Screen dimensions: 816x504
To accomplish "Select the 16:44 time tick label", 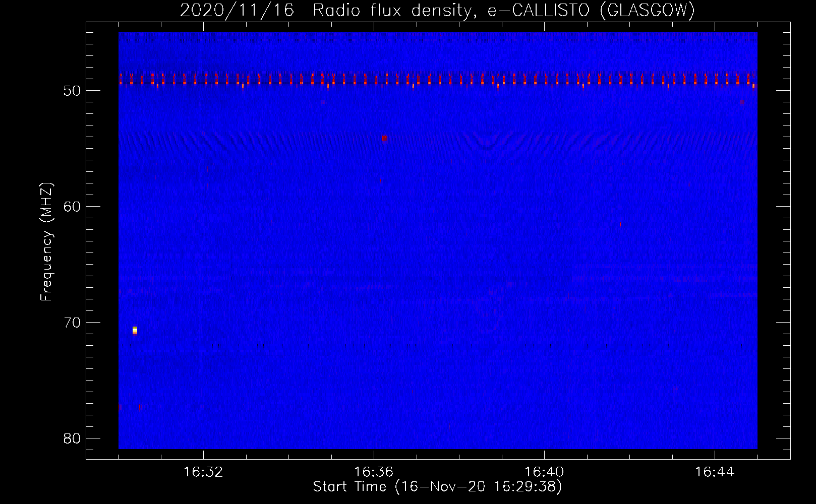I will point(715,472).
